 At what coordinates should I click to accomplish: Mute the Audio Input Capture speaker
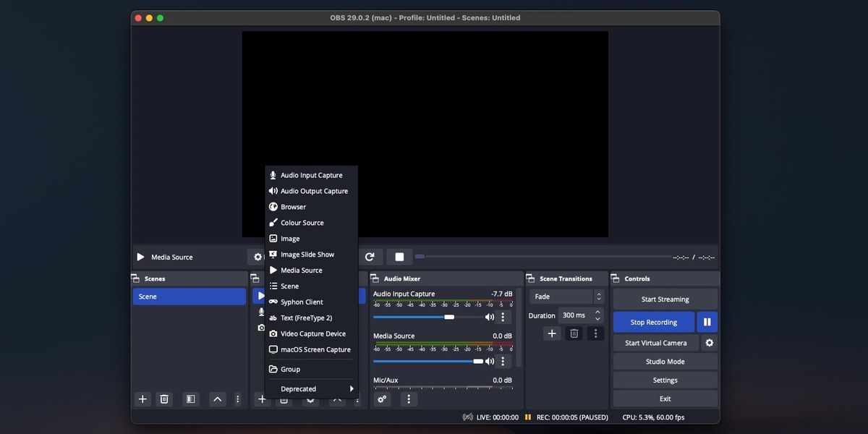490,317
